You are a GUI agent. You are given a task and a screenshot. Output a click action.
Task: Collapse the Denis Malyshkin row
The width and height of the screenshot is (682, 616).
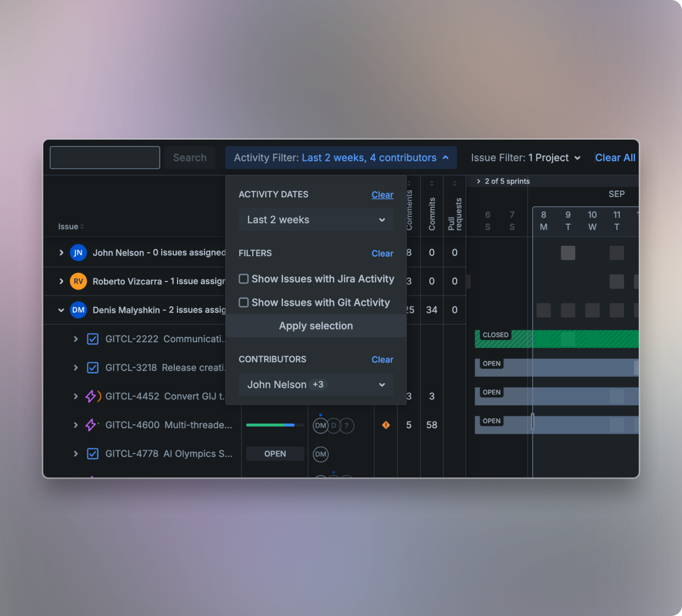(61, 310)
